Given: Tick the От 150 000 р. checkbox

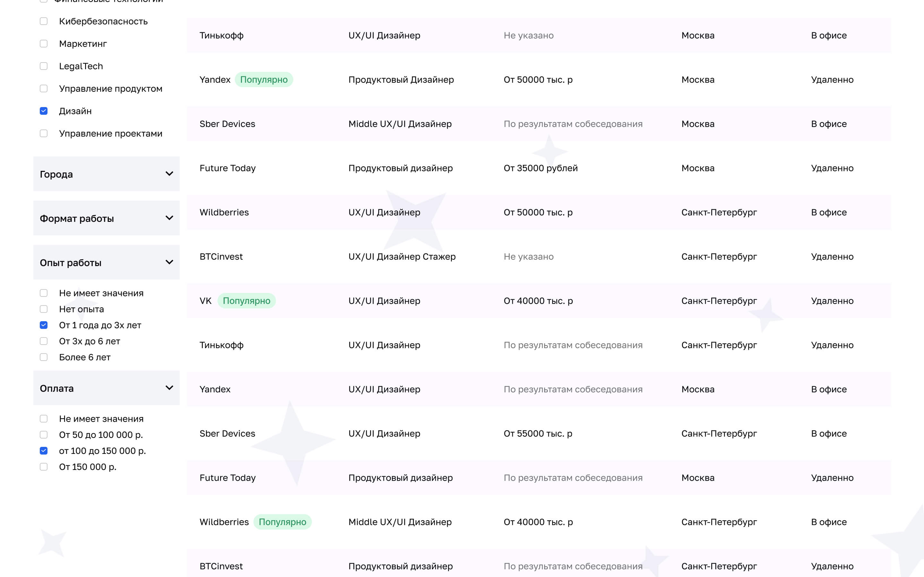Looking at the screenshot, I should 44,467.
